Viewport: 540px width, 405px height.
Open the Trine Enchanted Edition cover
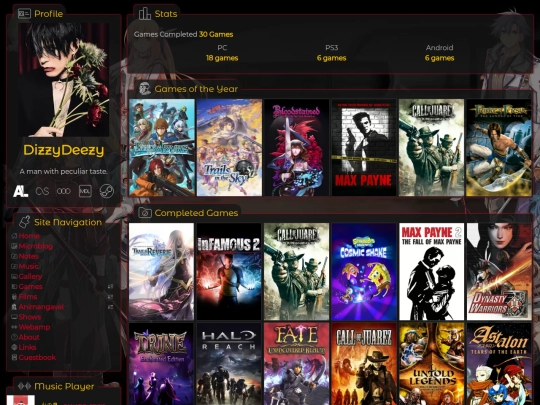(162, 364)
